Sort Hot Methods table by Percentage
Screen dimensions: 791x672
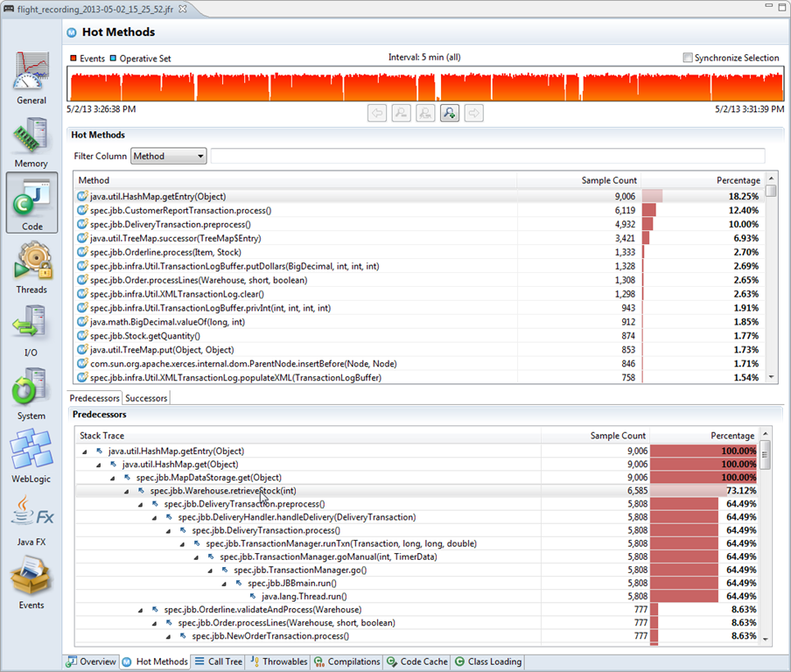point(702,180)
